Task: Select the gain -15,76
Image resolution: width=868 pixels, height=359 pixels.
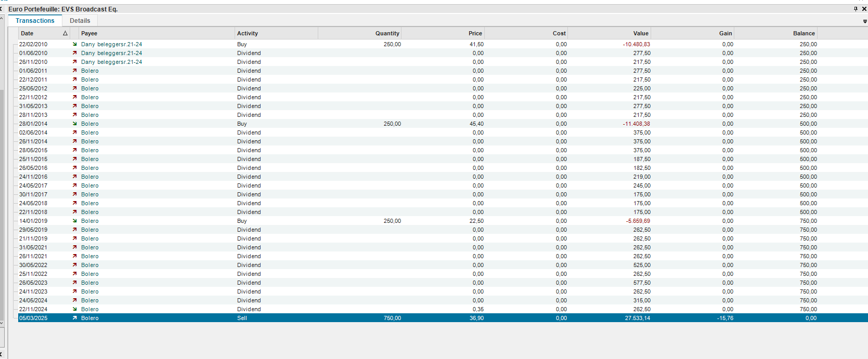Action: coord(726,318)
